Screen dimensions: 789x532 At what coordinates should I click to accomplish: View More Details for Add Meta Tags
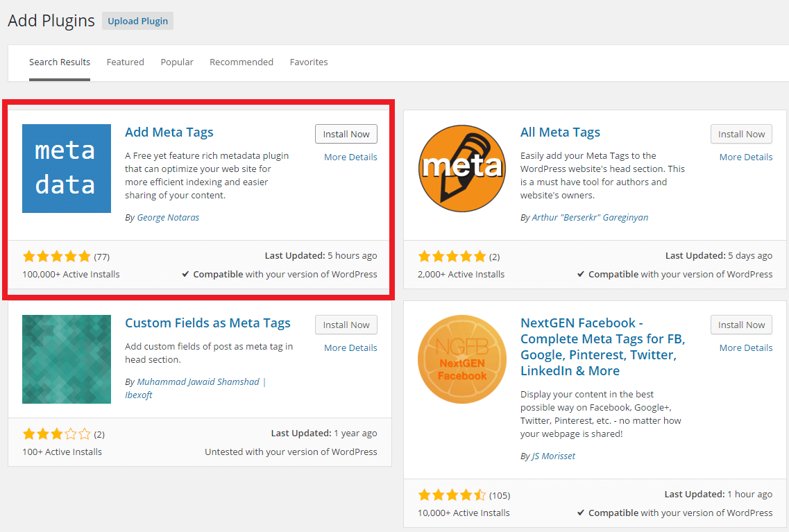350,157
